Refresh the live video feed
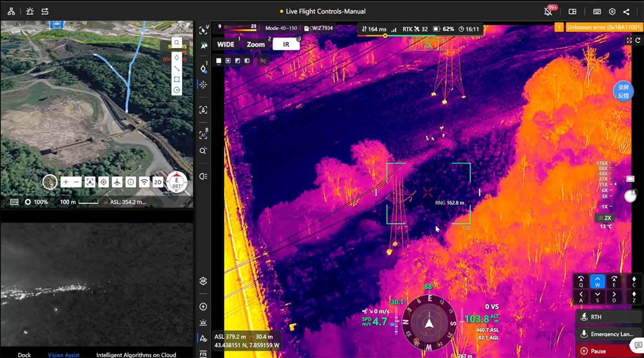The image size is (644, 358). (638, 40)
